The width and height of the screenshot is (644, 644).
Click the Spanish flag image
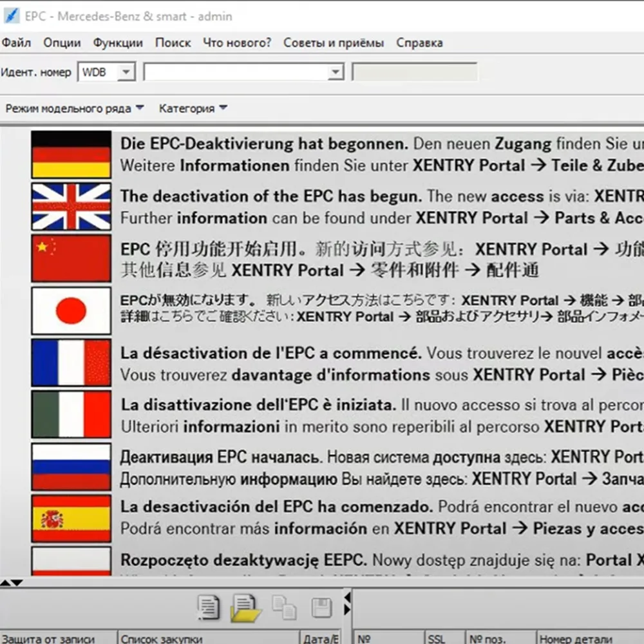[71, 518]
